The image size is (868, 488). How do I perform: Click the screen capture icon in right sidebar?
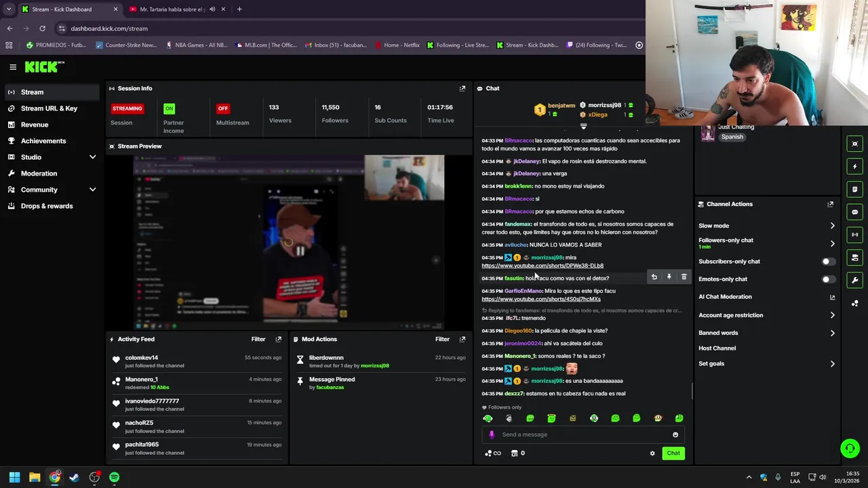click(855, 144)
